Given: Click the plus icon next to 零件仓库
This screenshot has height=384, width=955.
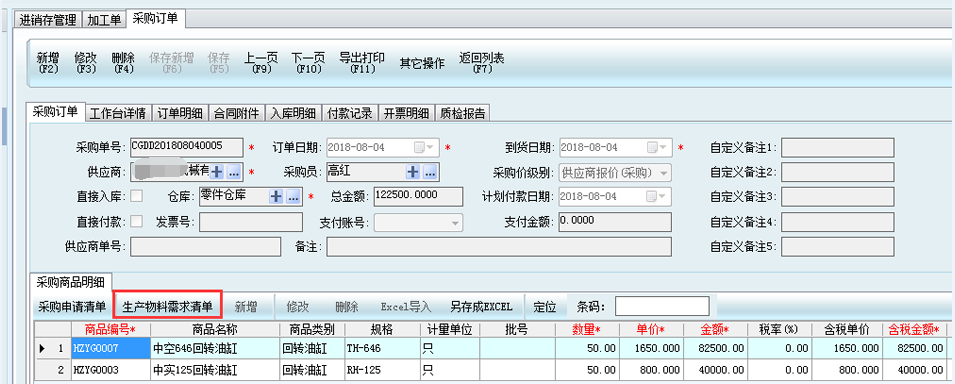Looking at the screenshot, I should point(277,196).
